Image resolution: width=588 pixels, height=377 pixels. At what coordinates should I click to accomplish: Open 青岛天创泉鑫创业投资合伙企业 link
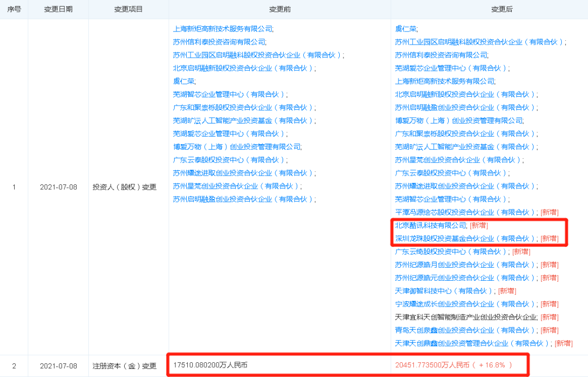465,330
